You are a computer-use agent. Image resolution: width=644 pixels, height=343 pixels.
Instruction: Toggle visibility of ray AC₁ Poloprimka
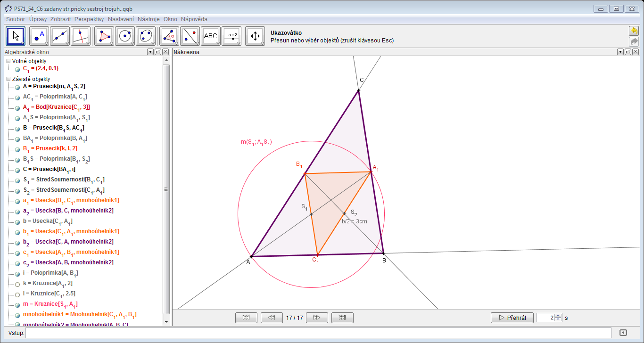click(17, 97)
